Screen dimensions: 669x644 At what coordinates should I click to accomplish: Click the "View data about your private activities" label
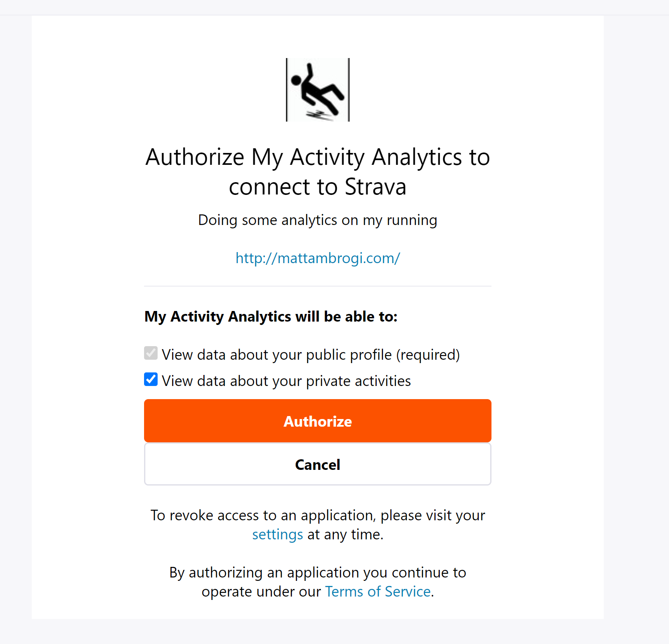[286, 381]
